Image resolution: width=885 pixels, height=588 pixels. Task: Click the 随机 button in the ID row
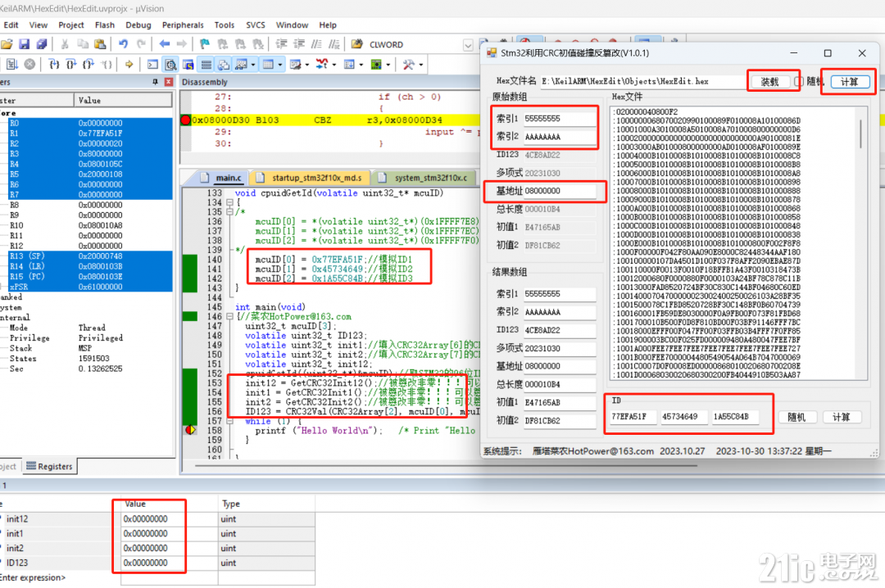point(796,417)
